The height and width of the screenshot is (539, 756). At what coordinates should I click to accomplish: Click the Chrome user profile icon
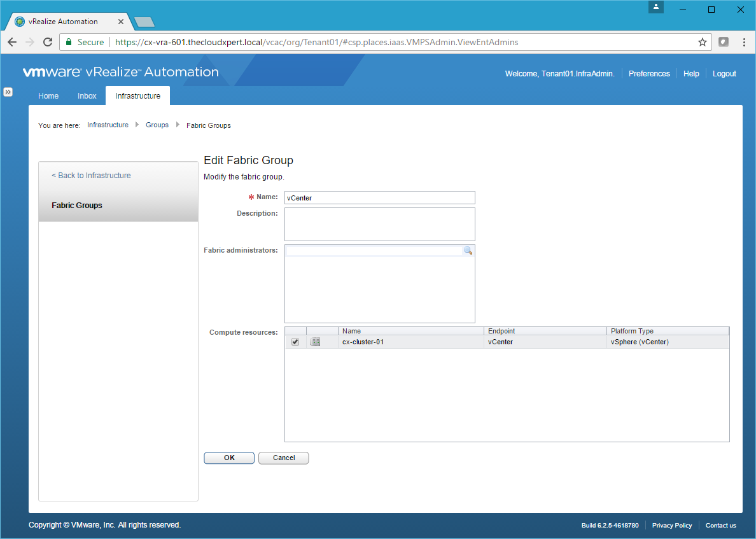tap(656, 8)
